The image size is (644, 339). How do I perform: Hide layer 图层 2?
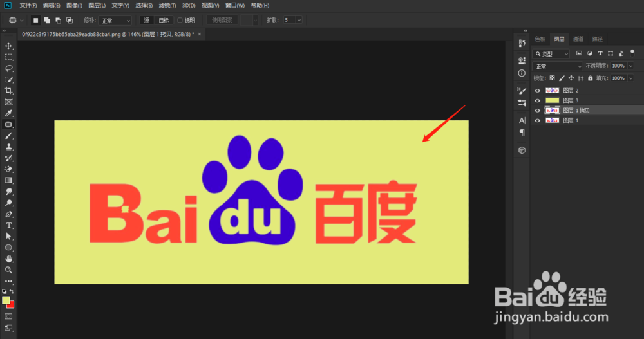click(x=538, y=90)
